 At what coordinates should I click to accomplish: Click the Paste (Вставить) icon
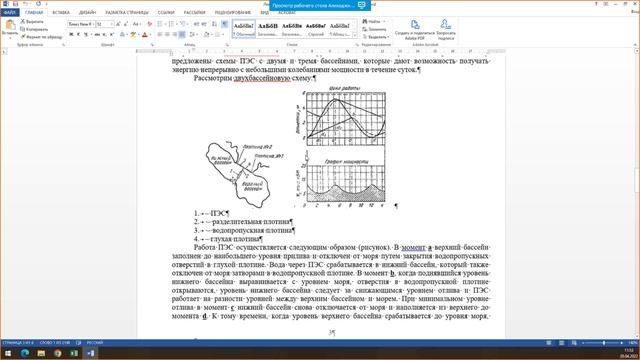pos(10,25)
